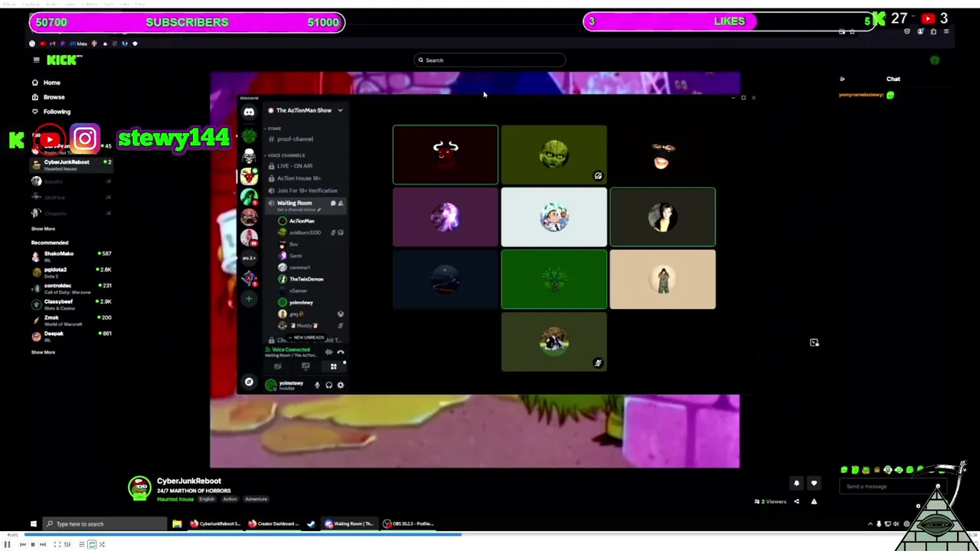Switch to Waiting Room Discord taskbar item
The image size is (980, 551).
coord(350,524)
